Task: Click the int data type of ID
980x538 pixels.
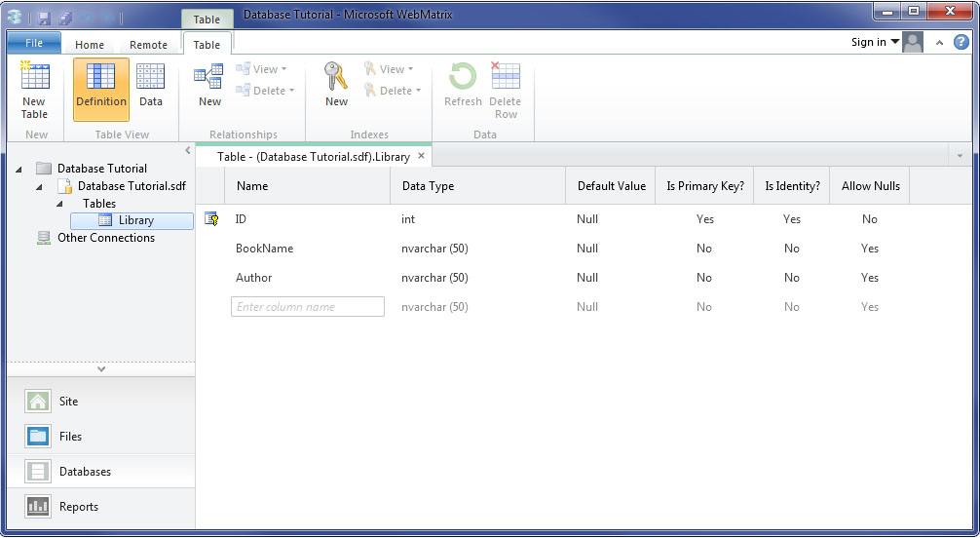Action: (x=408, y=219)
